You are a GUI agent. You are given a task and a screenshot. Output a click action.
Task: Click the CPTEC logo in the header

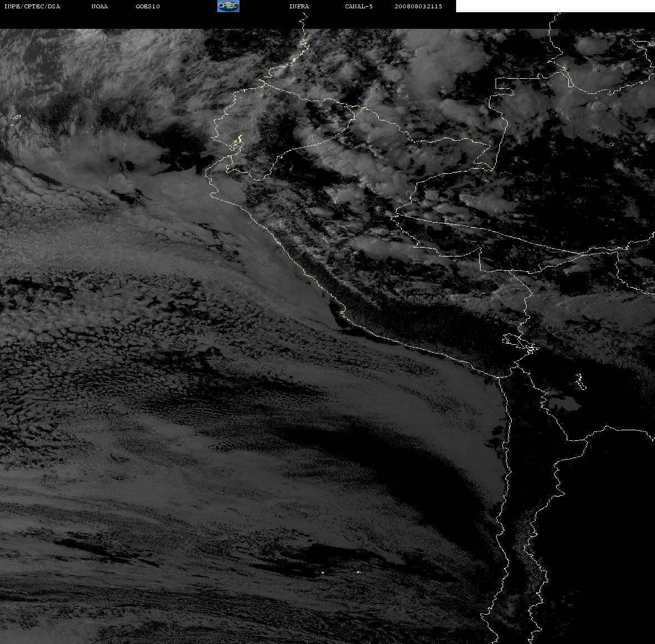click(x=228, y=6)
